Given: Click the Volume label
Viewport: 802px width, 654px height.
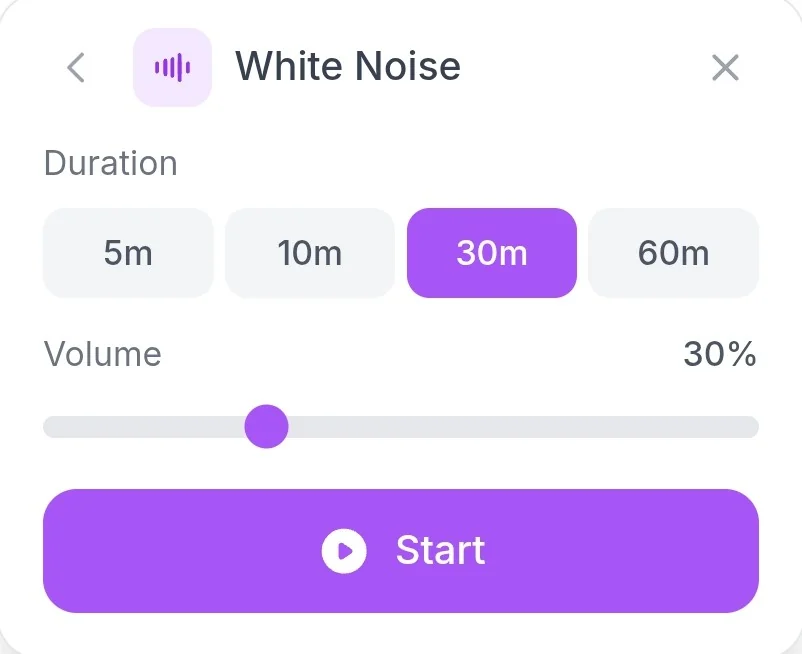Looking at the screenshot, I should click(x=102, y=354).
